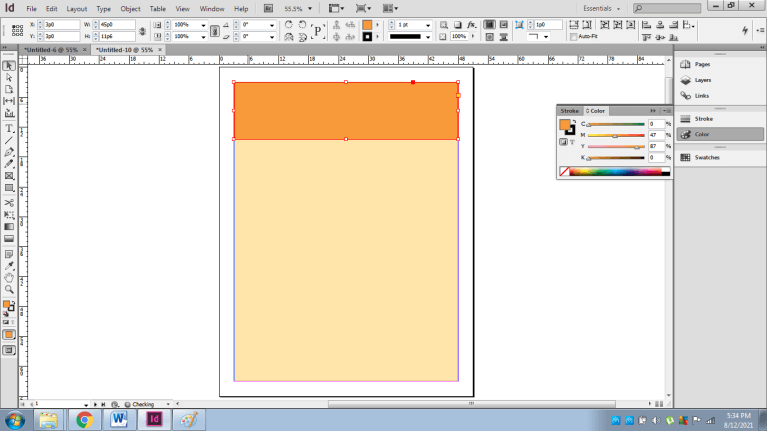
Task: Click the Rotate 90° clockwise icon
Action: click(x=288, y=24)
